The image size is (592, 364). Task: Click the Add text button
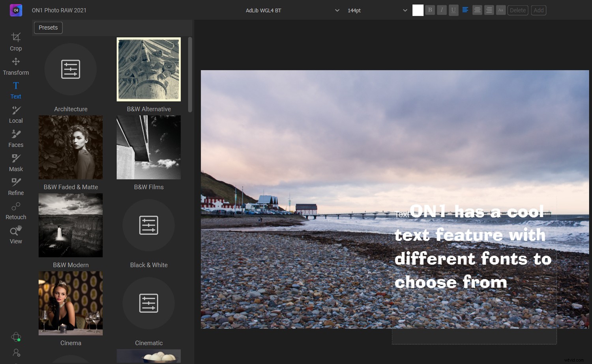[538, 10]
